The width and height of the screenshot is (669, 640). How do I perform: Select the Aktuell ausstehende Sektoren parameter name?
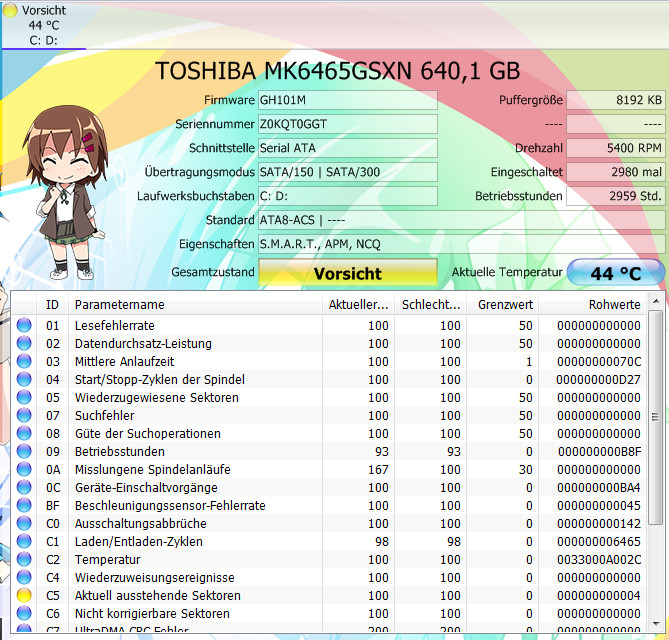click(x=157, y=596)
